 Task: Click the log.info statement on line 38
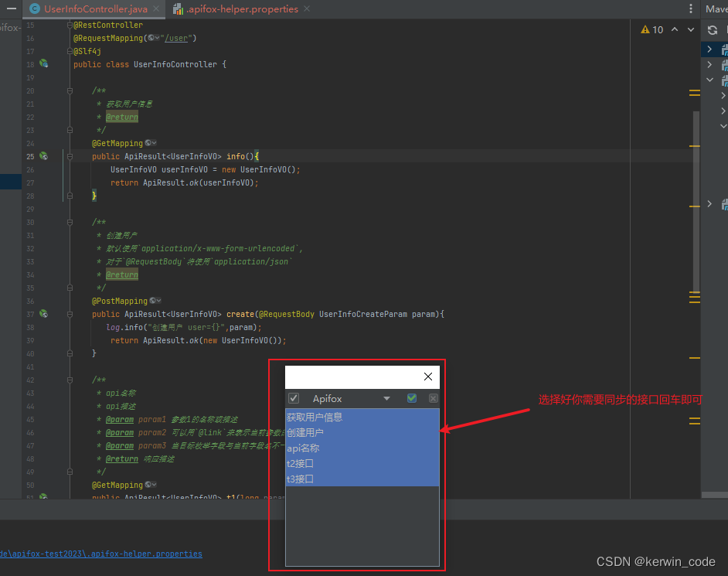184,328
